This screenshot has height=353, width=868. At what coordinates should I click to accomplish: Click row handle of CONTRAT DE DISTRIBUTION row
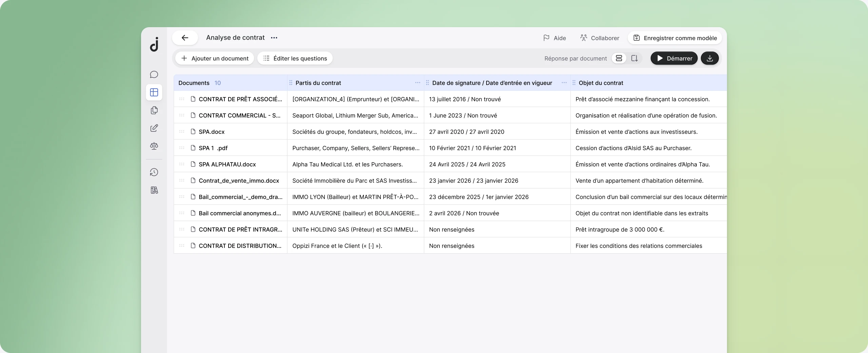pyautogui.click(x=182, y=246)
